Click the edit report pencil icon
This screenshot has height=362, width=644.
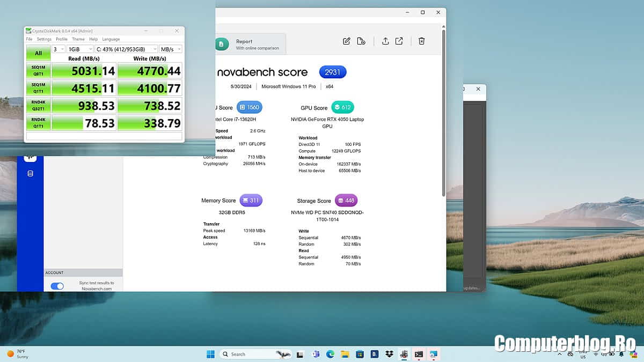[x=347, y=41]
